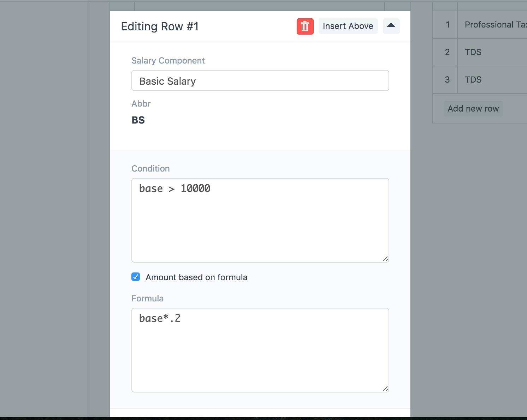Select the TDS entry in row 3
527x420 pixels.
[x=473, y=80]
